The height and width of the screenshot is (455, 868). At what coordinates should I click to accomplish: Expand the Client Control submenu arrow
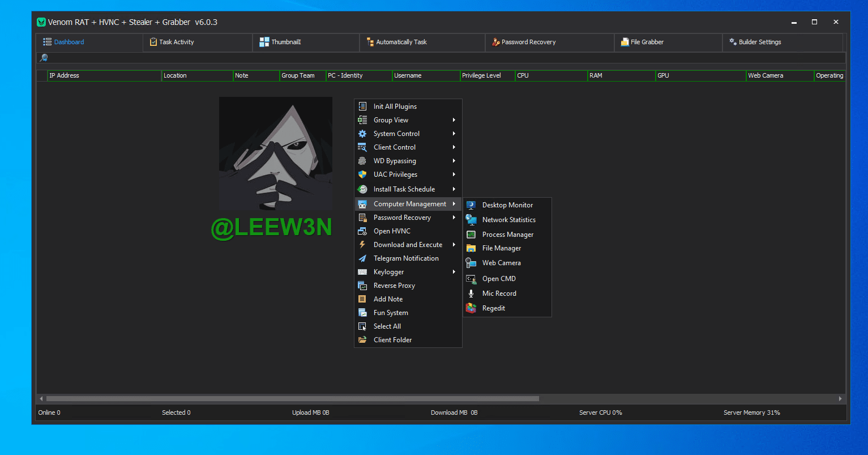coord(454,147)
